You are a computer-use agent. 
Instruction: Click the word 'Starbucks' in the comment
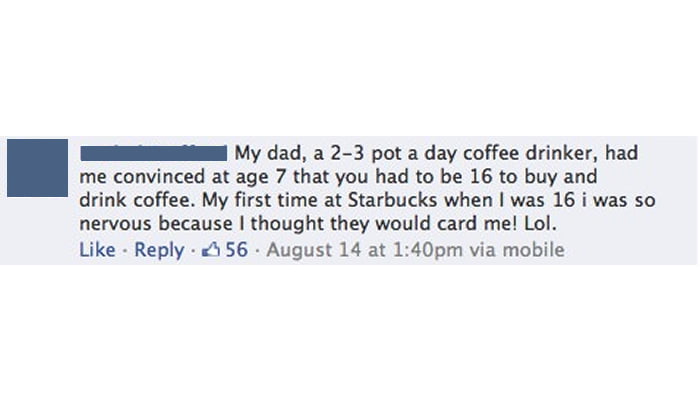[388, 201]
